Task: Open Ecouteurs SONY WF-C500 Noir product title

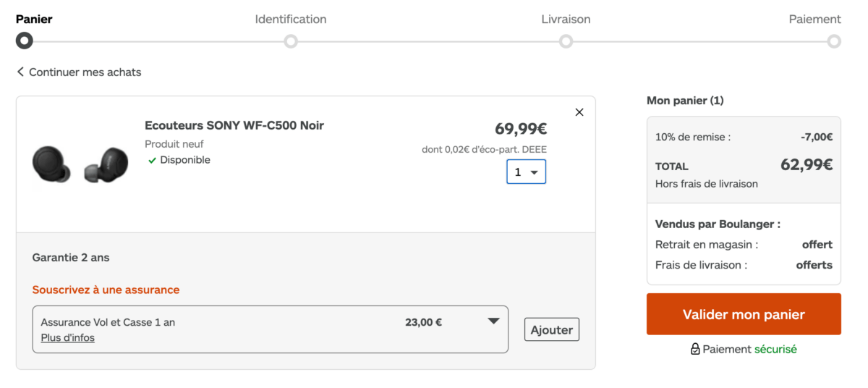Action: [234, 125]
